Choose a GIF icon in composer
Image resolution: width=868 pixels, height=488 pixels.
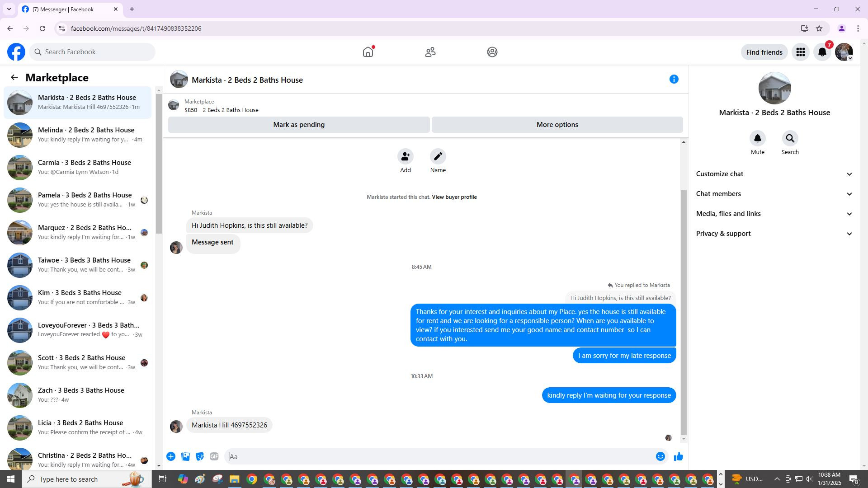214,456
